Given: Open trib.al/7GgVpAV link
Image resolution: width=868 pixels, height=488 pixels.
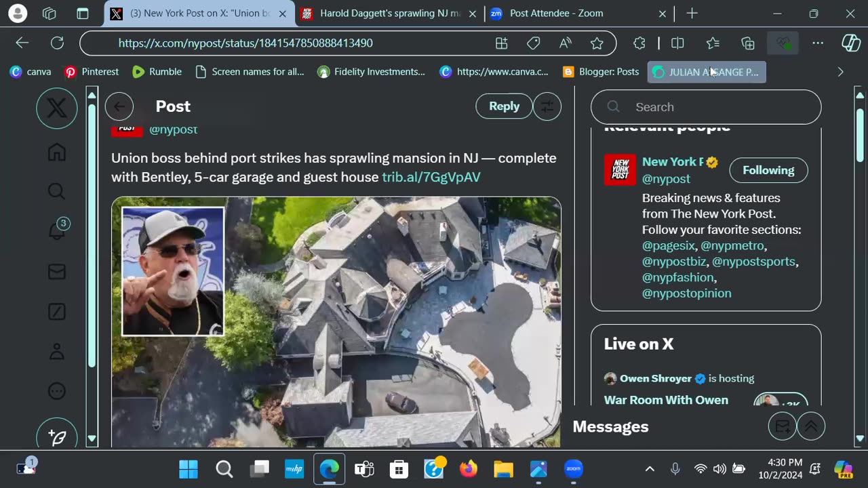Looking at the screenshot, I should click(x=431, y=177).
